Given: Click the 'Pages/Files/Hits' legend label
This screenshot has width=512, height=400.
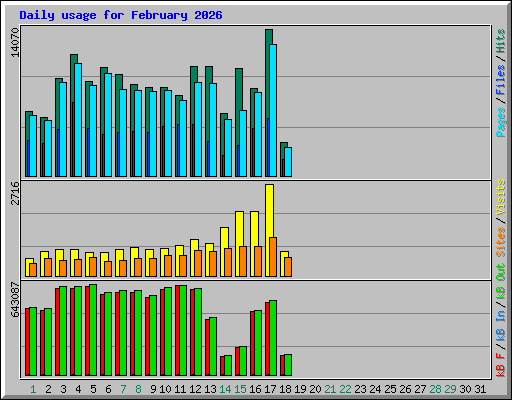Looking at the screenshot, I should [501, 83].
